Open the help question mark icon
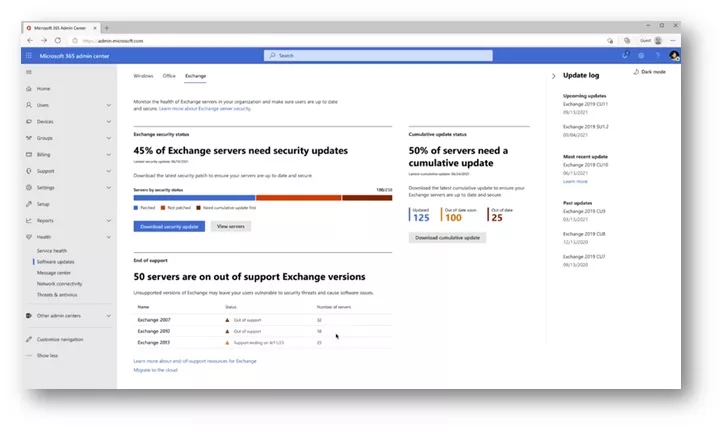Screen dimensions: 723x431 click(658, 55)
